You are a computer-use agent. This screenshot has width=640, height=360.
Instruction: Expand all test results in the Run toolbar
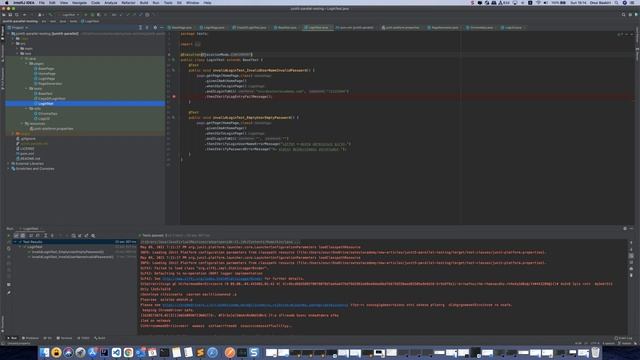click(x=46, y=236)
